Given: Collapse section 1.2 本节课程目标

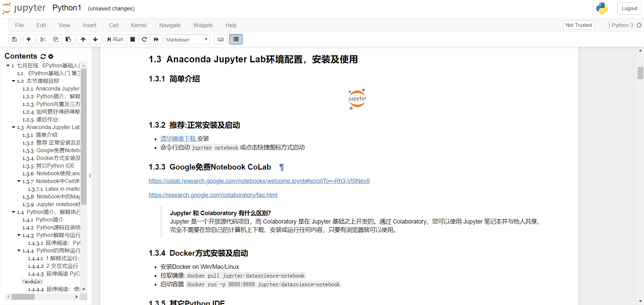Looking at the screenshot, I should click(x=13, y=81).
